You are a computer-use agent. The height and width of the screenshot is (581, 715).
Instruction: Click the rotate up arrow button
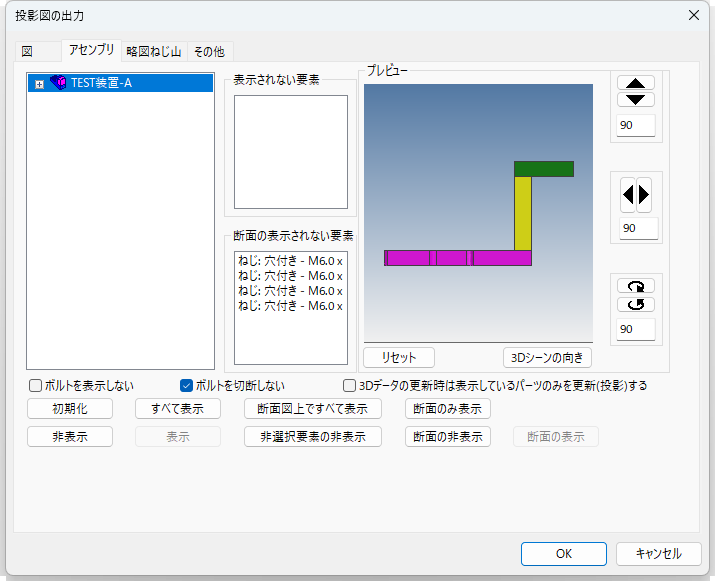(636, 83)
